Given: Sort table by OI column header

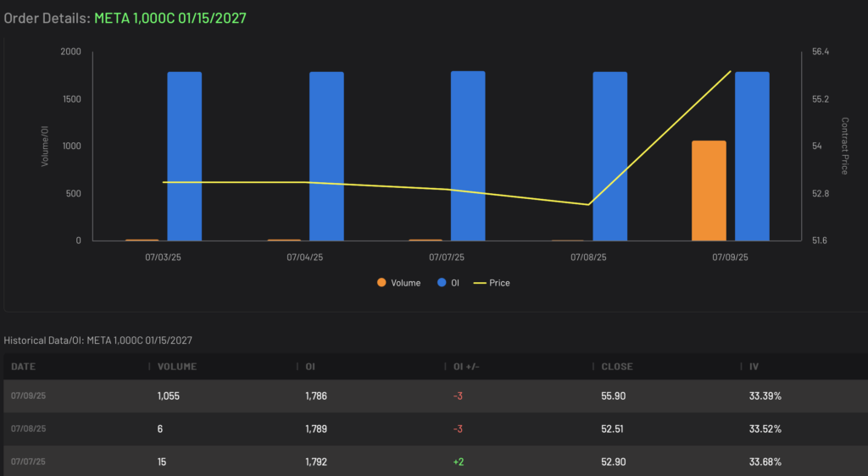Looking at the screenshot, I should click(310, 367).
